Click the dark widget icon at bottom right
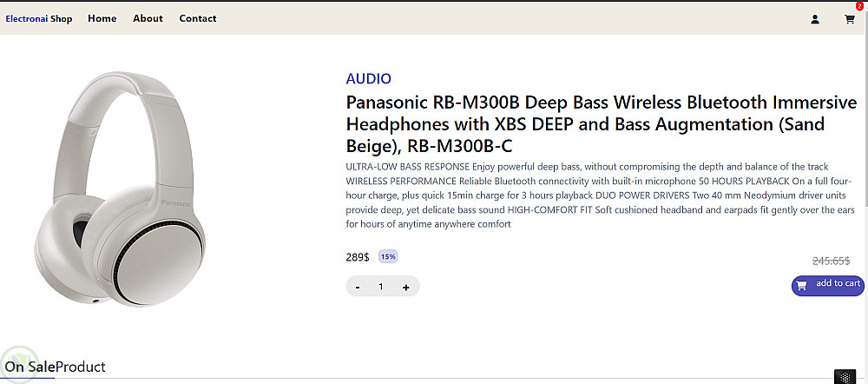Screen dimensions: 868x384 (x=845, y=376)
